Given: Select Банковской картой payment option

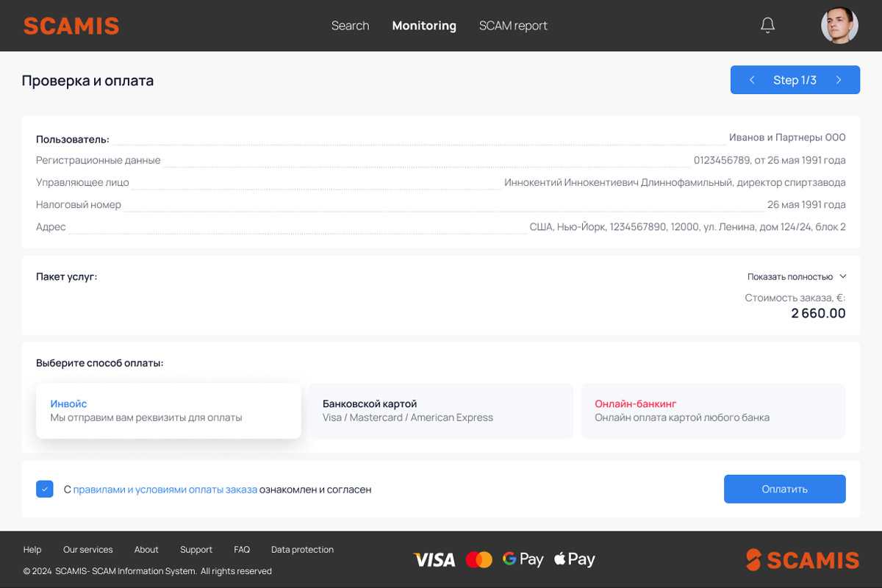Looking at the screenshot, I should [440, 411].
